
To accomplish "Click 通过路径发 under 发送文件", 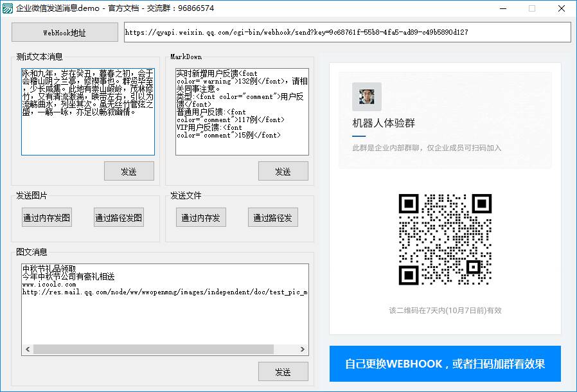I will pyautogui.click(x=272, y=217).
